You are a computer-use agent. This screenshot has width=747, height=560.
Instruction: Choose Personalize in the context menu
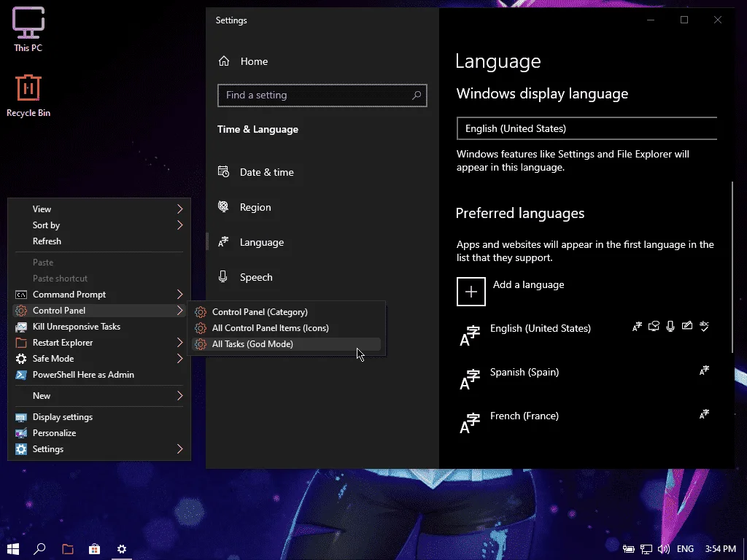pyautogui.click(x=99, y=433)
